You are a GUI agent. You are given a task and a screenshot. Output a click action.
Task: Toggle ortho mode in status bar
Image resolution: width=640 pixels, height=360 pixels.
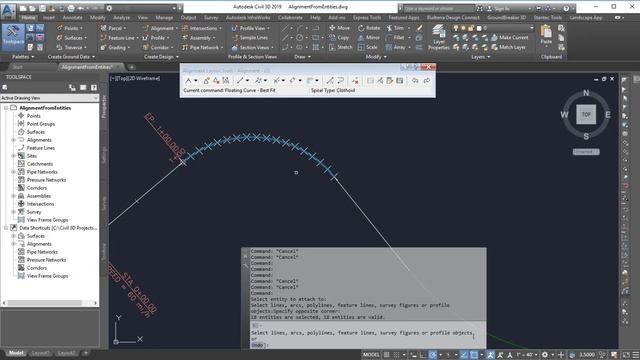point(423,355)
